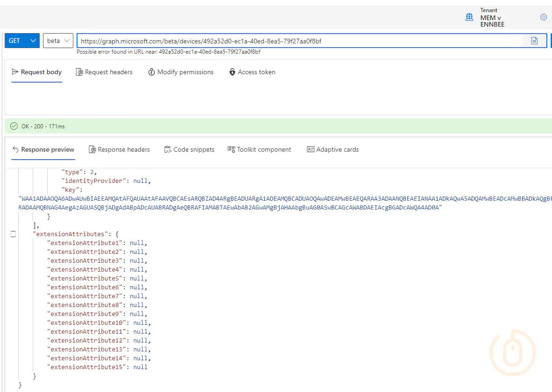Click the Adaptive cards icon

tap(311, 150)
